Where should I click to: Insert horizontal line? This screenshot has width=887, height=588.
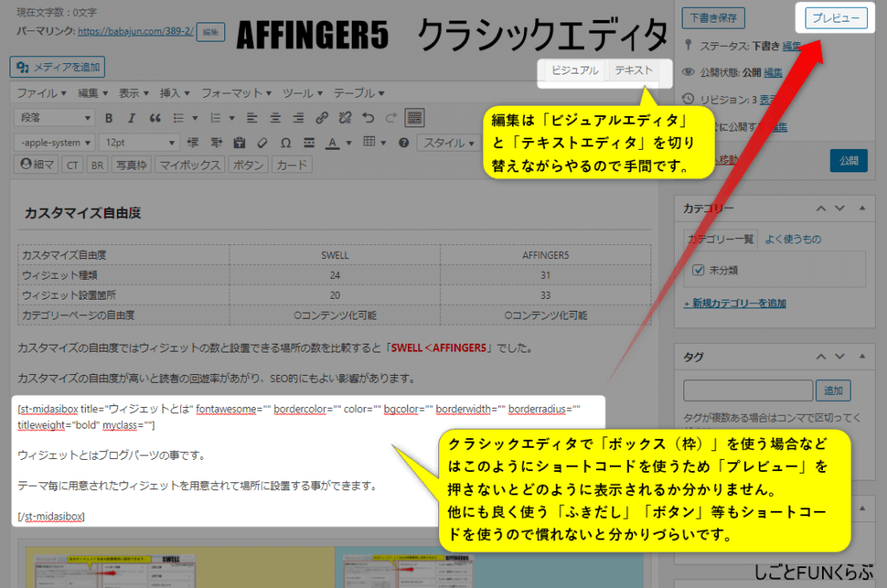[309, 143]
